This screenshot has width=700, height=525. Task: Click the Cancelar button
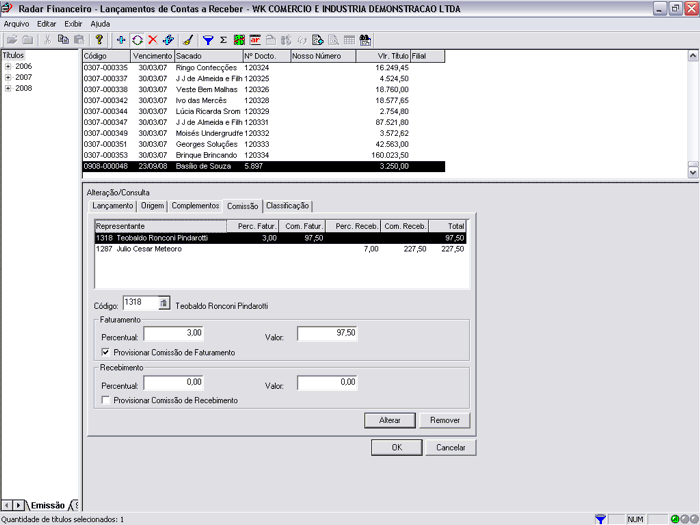pos(450,447)
